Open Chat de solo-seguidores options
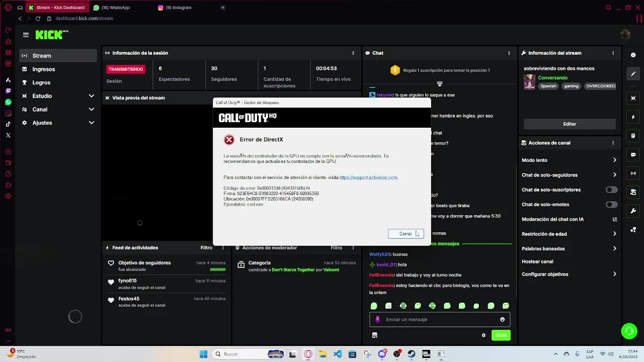The height and width of the screenshot is (362, 644). click(569, 175)
